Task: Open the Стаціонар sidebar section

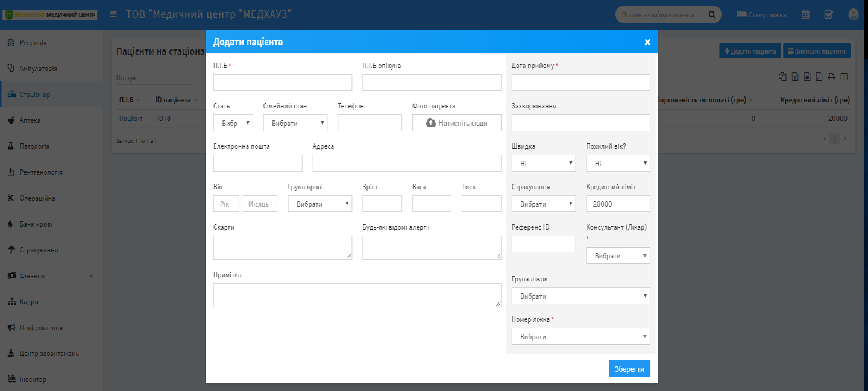Action: click(x=51, y=95)
